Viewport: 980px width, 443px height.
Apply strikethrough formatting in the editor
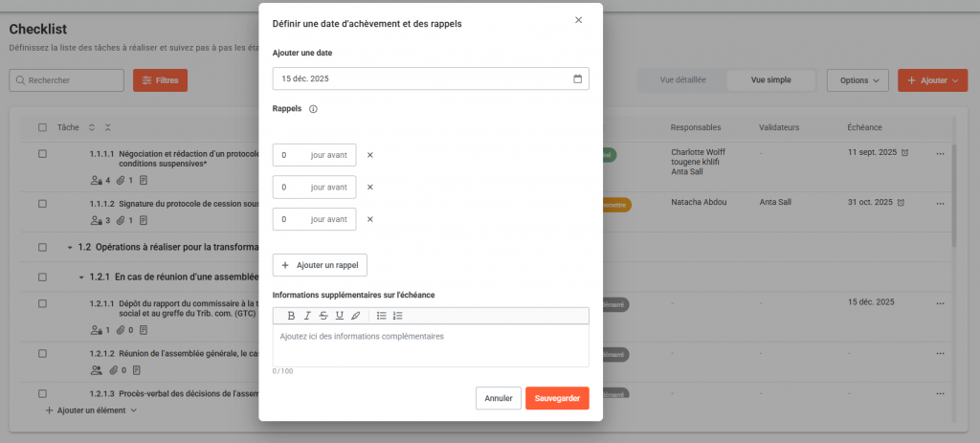coord(323,316)
